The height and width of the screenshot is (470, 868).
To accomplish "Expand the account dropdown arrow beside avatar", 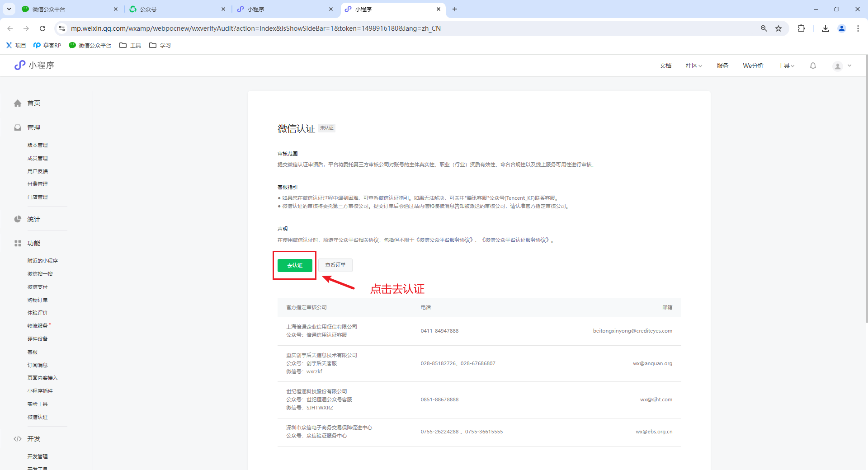I will tap(849, 66).
